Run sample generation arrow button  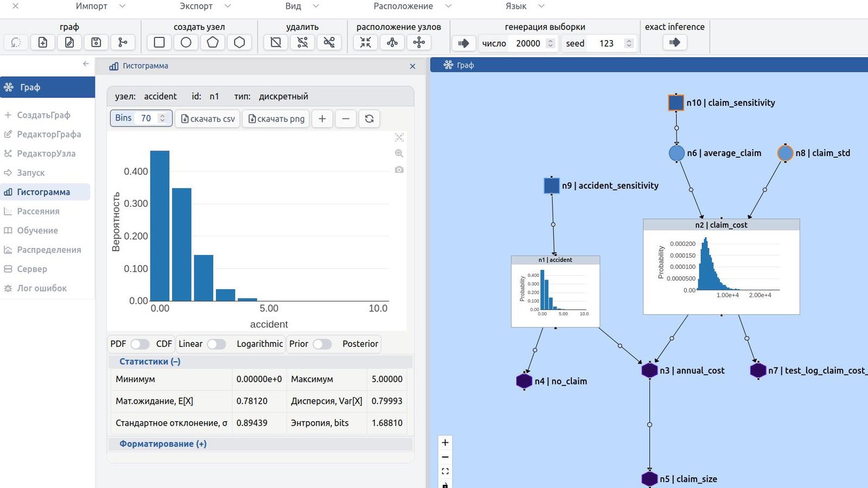tap(464, 43)
